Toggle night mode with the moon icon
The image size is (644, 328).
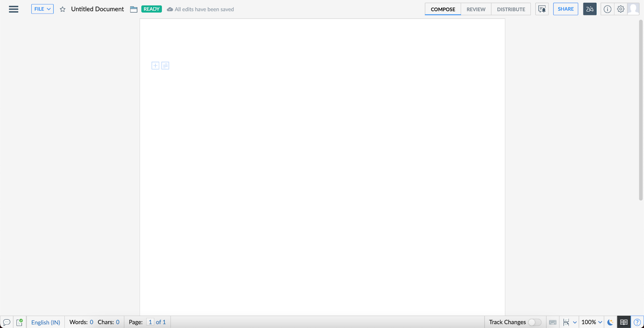610,322
